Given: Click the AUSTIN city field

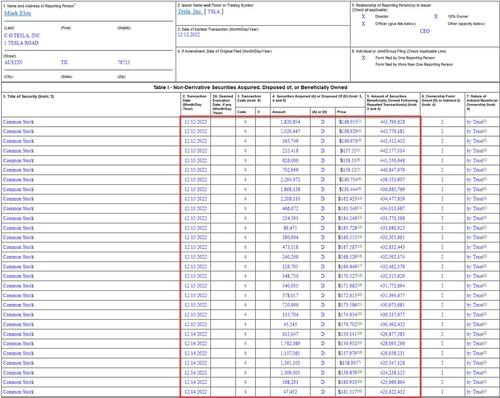Looking at the screenshot, I should [13, 62].
